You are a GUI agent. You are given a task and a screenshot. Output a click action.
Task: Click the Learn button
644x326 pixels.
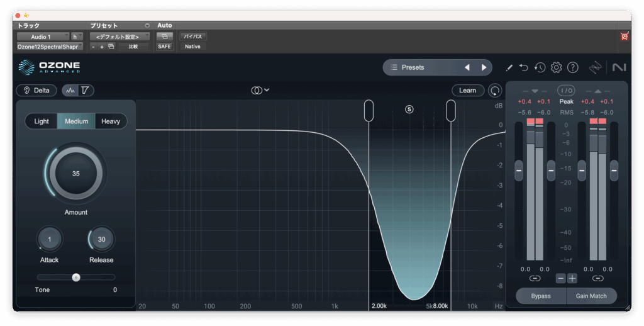click(467, 91)
